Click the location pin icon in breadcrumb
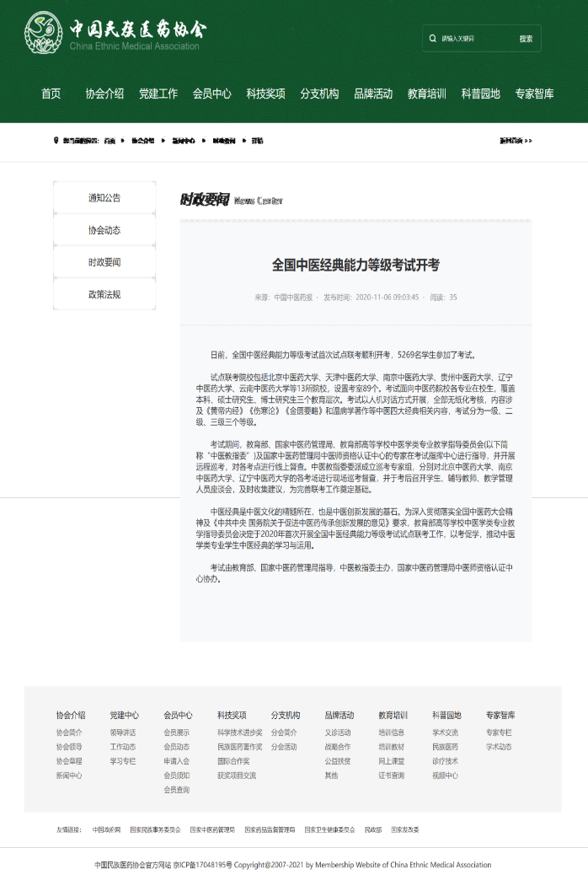Screen dimensions: 588x880 tap(56, 141)
